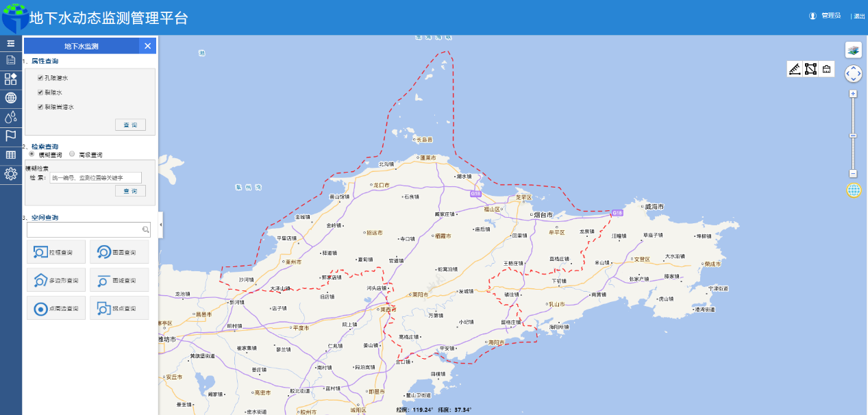Click the zoom slider handle

(x=853, y=136)
